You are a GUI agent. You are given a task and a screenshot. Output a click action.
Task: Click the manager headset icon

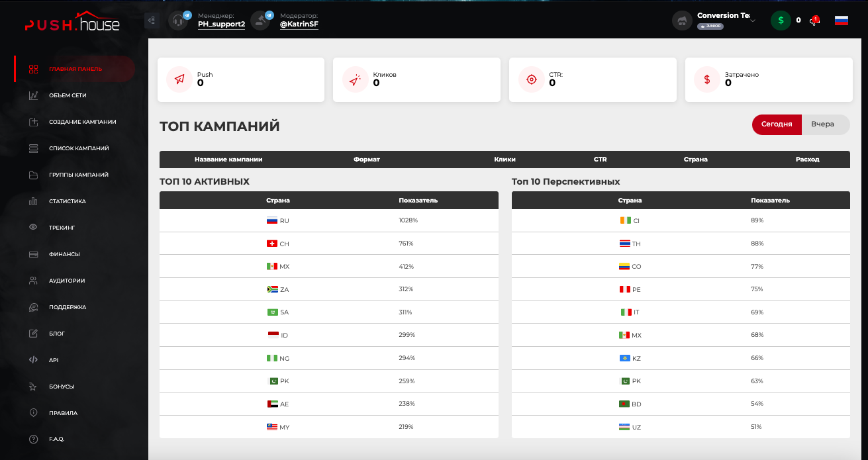178,21
